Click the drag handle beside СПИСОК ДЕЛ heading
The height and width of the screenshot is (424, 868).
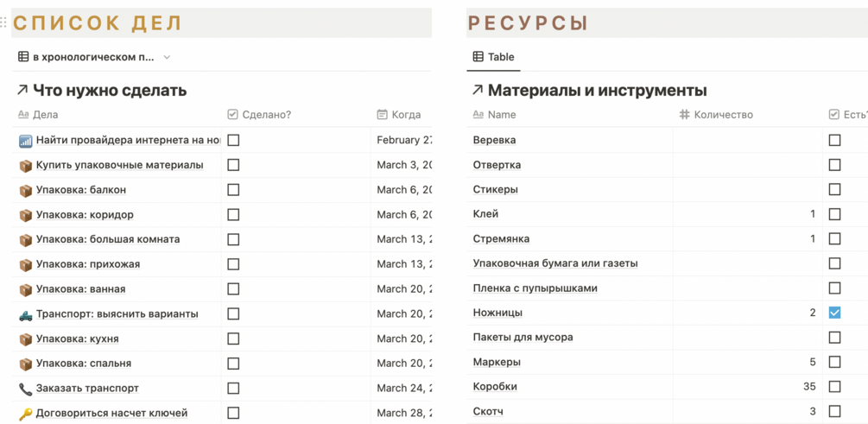point(4,23)
